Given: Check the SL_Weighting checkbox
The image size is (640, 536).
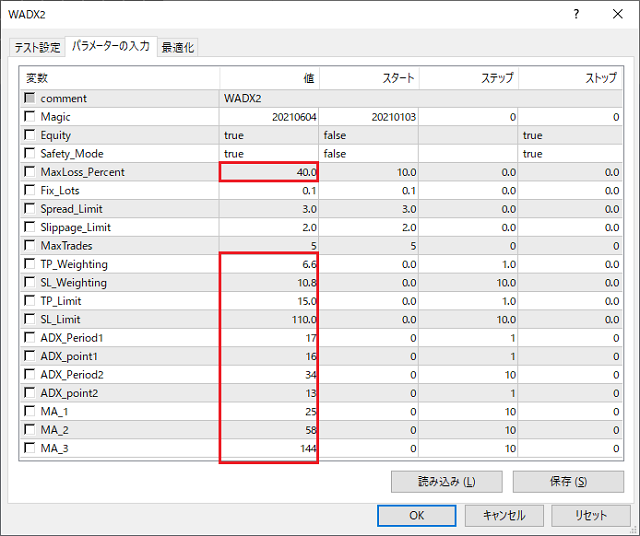Looking at the screenshot, I should tap(30, 282).
